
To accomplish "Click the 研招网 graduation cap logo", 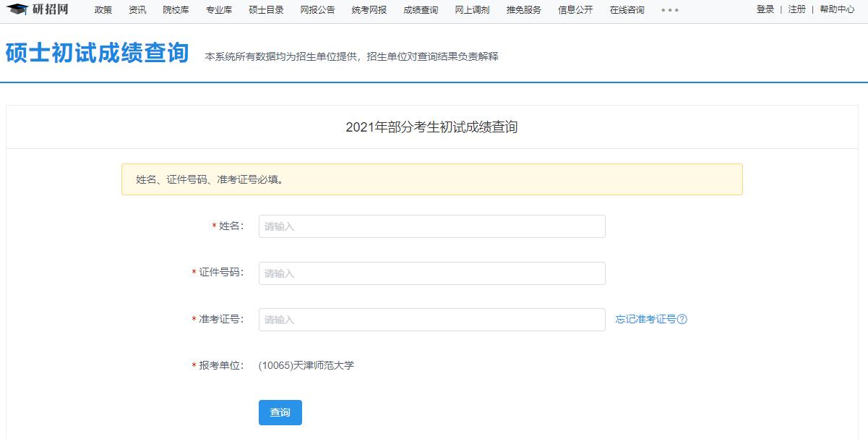I will tap(18, 10).
